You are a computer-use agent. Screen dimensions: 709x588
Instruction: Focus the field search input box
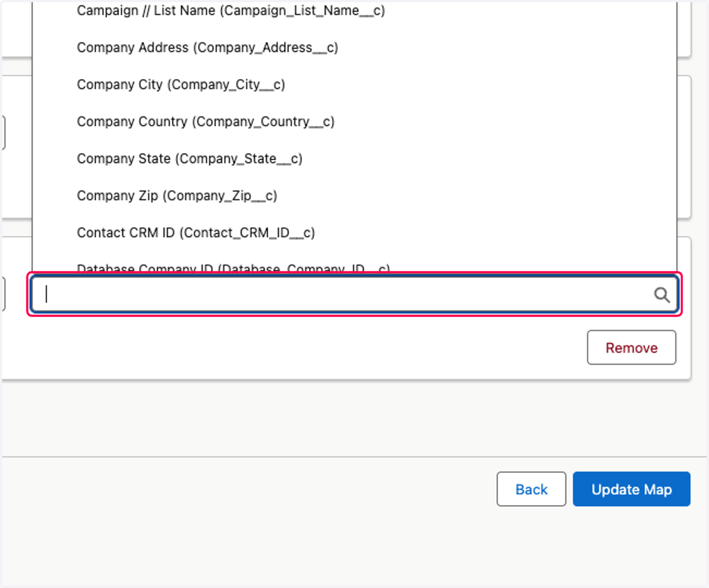click(x=354, y=294)
